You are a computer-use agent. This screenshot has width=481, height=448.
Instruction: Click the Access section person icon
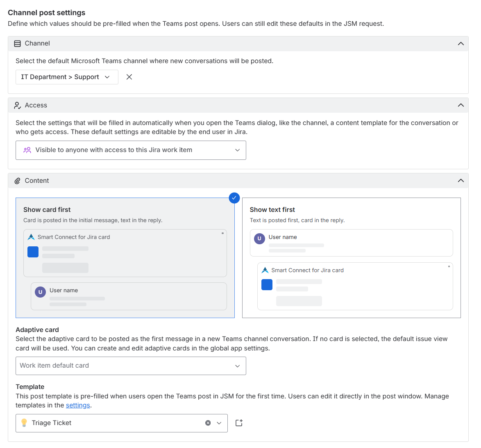coord(18,105)
